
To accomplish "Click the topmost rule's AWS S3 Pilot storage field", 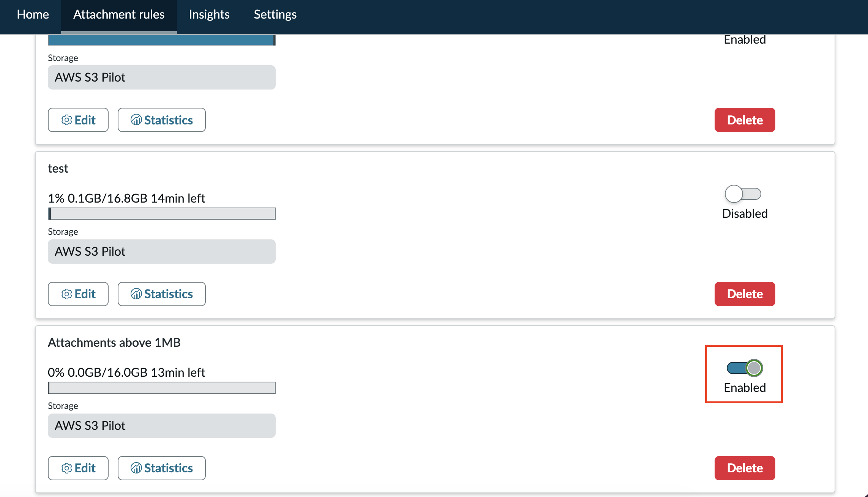I will (162, 77).
